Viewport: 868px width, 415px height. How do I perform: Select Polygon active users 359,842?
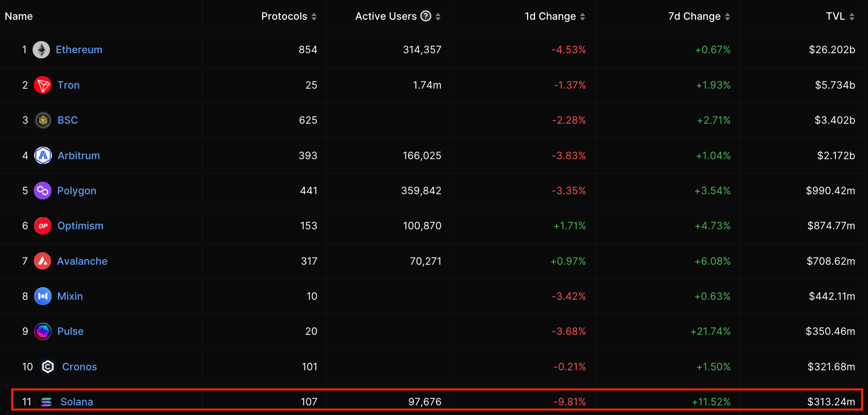421,191
